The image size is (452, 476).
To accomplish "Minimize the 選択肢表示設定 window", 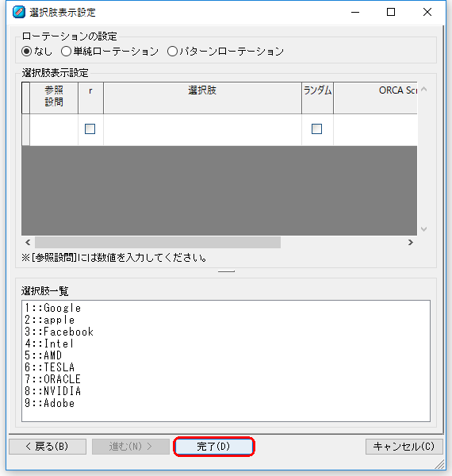I will point(355,12).
